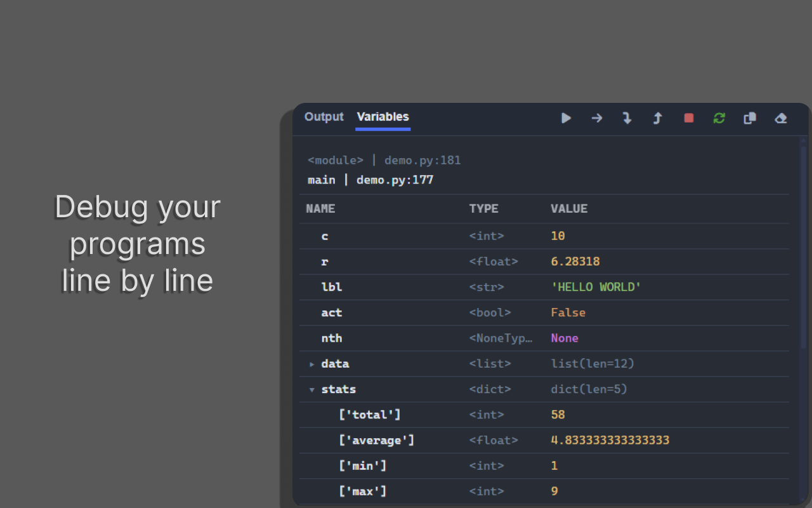812x508 pixels.
Task: Click the value 58
Action: click(558, 415)
